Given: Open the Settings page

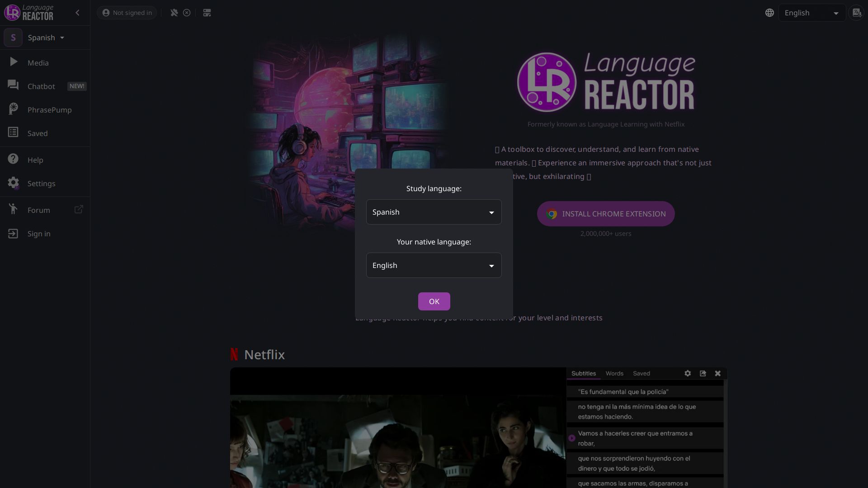Looking at the screenshot, I should [40, 183].
